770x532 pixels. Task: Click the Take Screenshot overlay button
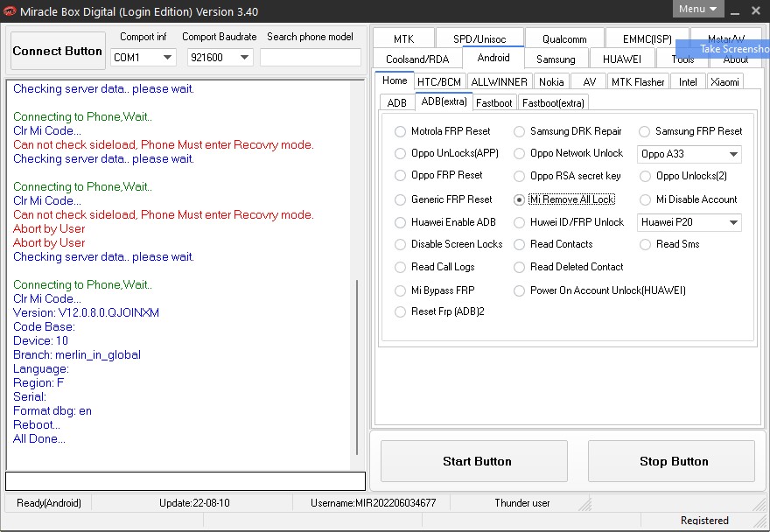coord(723,49)
